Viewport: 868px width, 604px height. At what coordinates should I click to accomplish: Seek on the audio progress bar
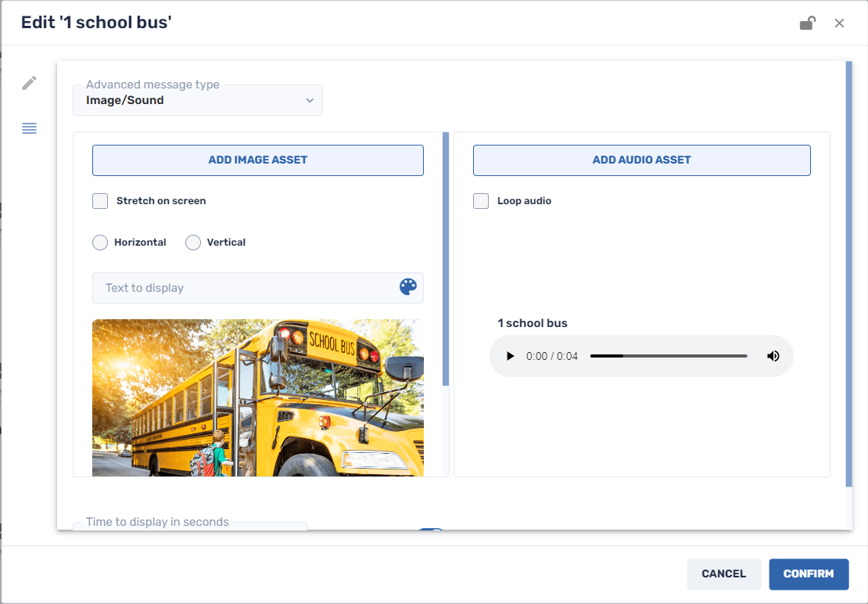669,356
